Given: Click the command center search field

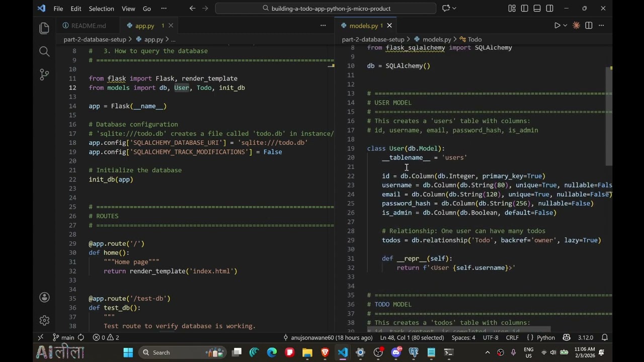Looking at the screenshot, I should pyautogui.click(x=326, y=9).
